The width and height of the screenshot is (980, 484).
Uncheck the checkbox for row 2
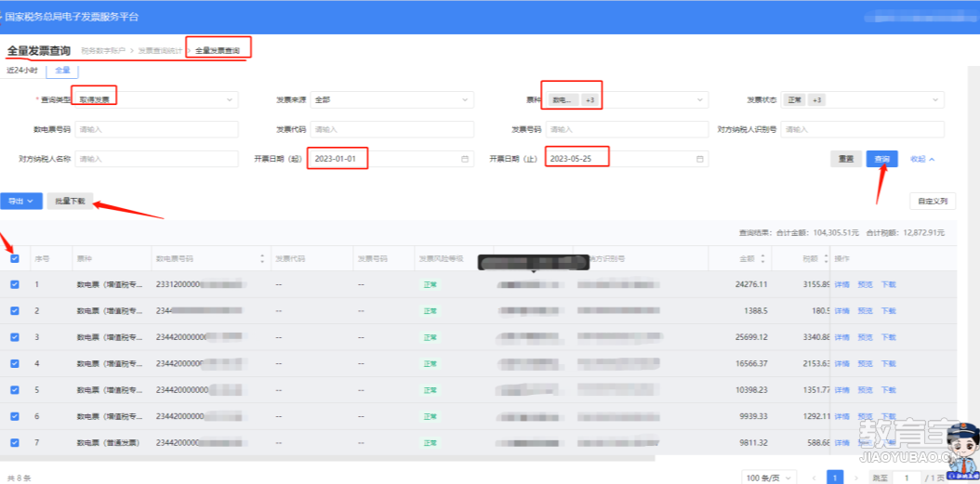click(15, 310)
